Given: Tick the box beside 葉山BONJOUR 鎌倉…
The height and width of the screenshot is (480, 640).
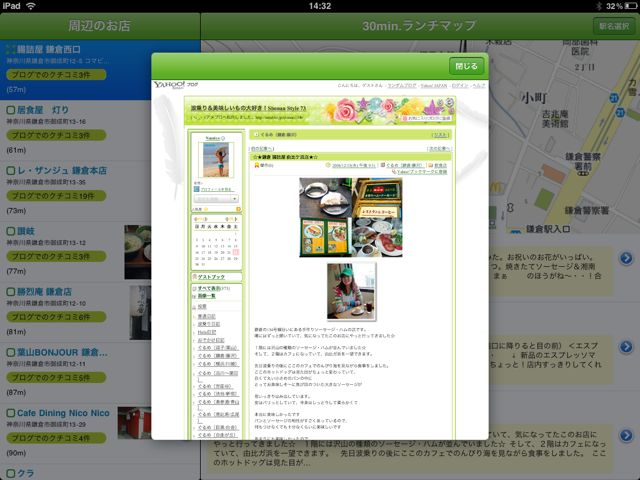Looking at the screenshot, I should coord(11,352).
